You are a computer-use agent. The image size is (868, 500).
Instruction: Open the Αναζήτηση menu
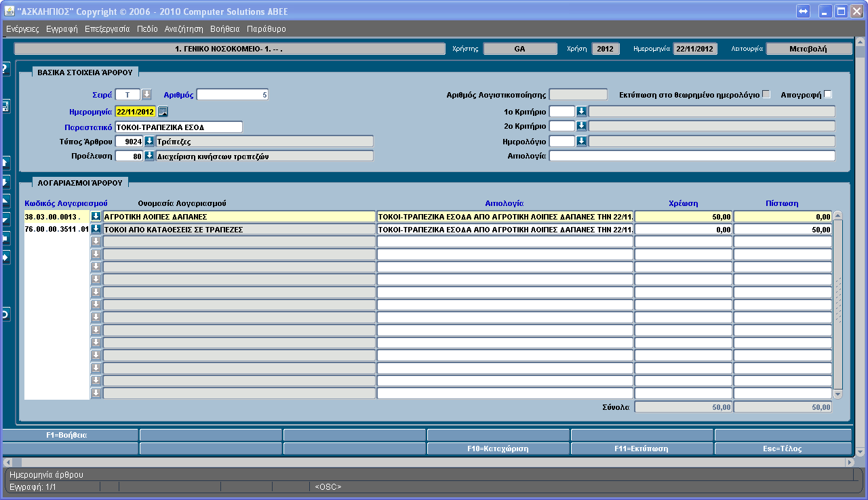[184, 29]
